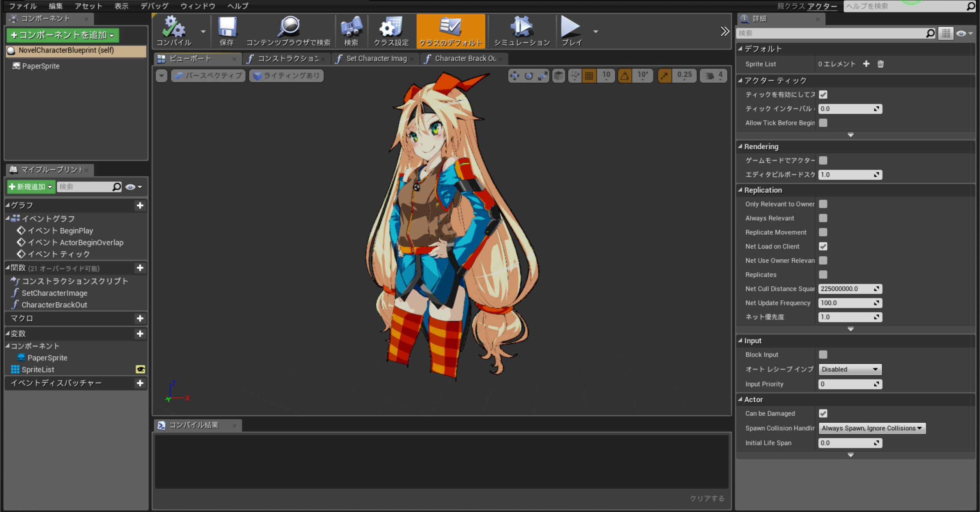Open the Spawn Collision Handling dropdown

click(x=872, y=428)
